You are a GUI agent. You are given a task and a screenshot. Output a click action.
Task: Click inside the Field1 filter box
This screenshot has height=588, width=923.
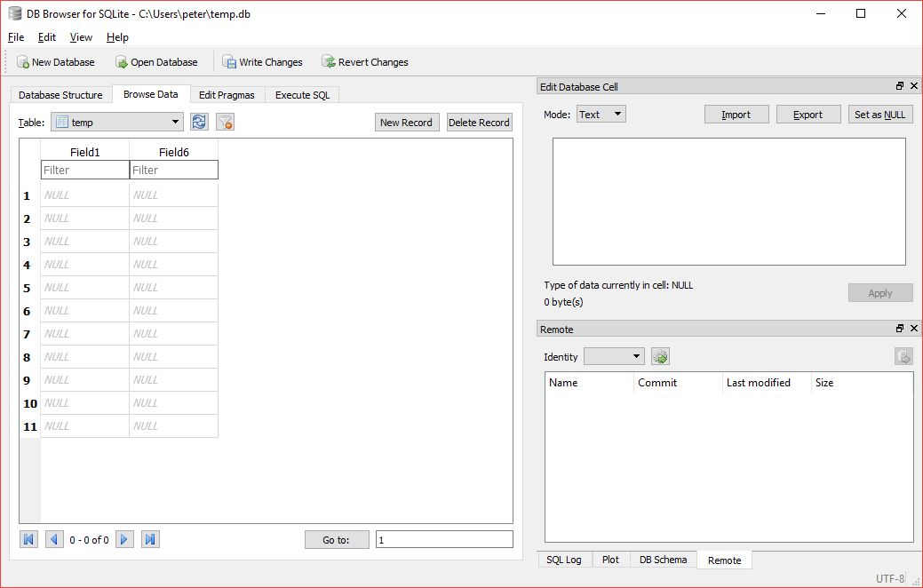pos(84,170)
